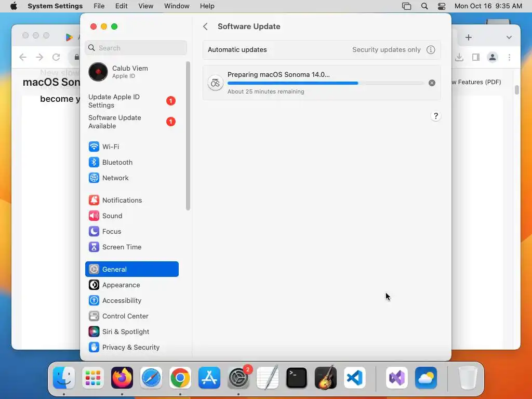
Task: Click the Stage Manager menu bar icon
Action: tap(406, 6)
